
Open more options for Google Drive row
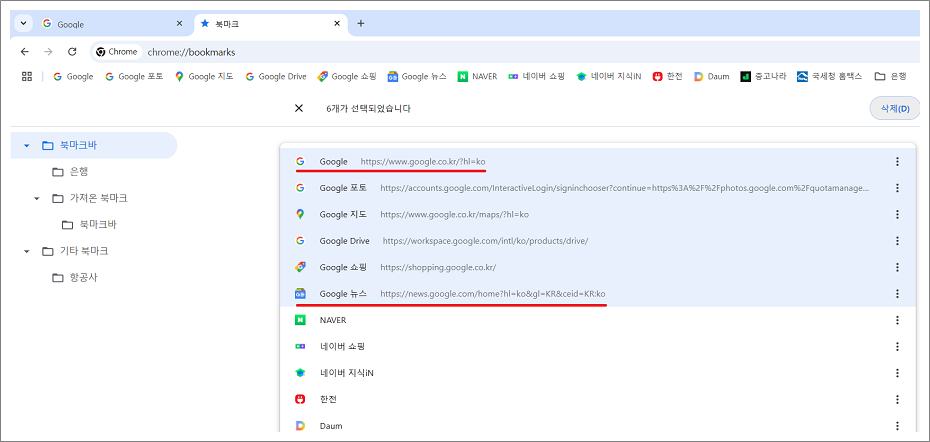tap(897, 241)
